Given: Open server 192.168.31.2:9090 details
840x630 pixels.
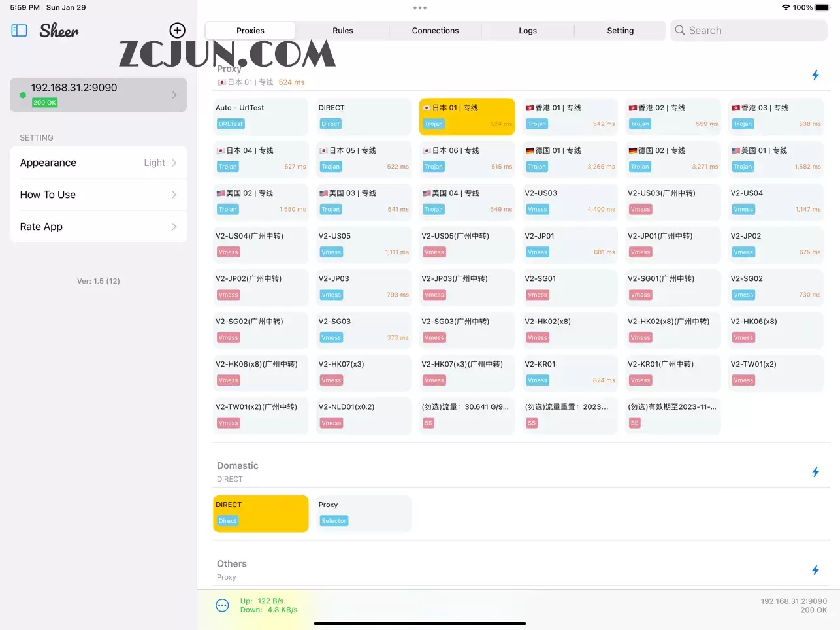Looking at the screenshot, I should coord(98,95).
